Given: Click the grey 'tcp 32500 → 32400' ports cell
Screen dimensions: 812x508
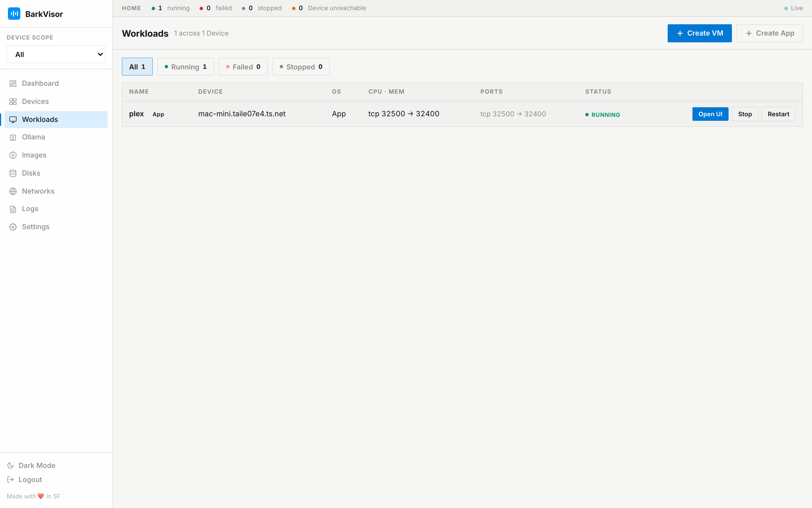Looking at the screenshot, I should pyautogui.click(x=513, y=114).
